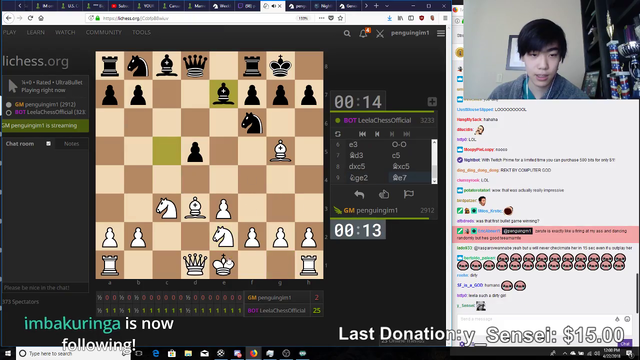Step forward one move

pyautogui.click(x=392, y=134)
